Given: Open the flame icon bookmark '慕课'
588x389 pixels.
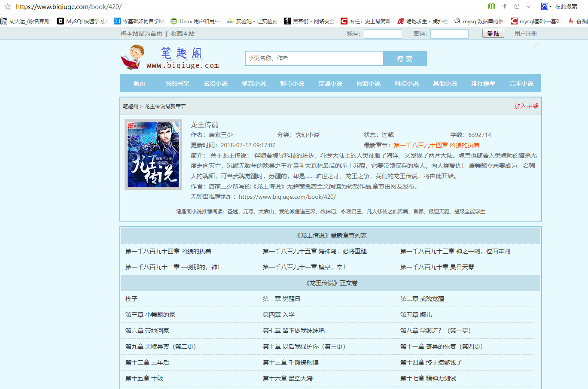Looking at the screenshot, I should pyautogui.click(x=578, y=21).
